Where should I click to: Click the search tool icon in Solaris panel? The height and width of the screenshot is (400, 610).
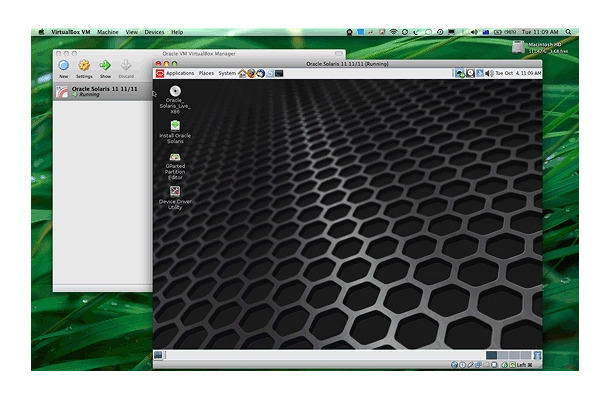470,73
